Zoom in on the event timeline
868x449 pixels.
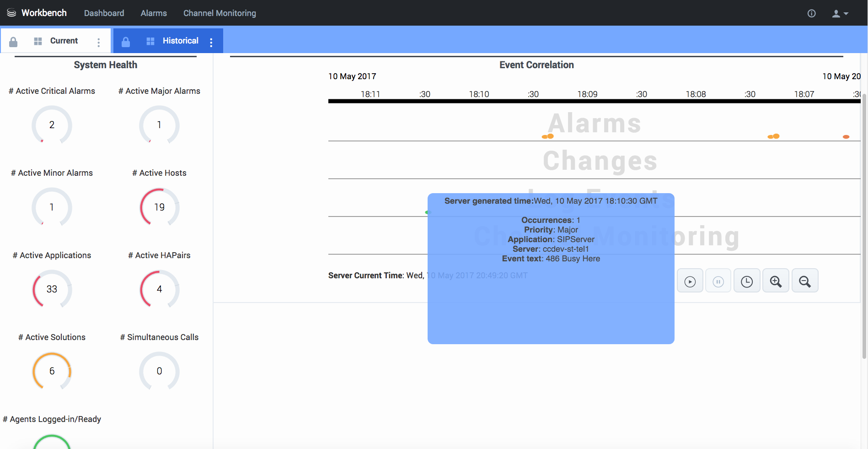click(776, 281)
